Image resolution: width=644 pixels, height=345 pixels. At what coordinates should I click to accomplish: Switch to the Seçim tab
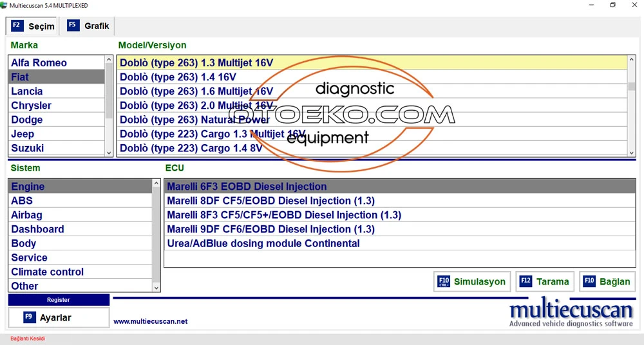click(32, 26)
